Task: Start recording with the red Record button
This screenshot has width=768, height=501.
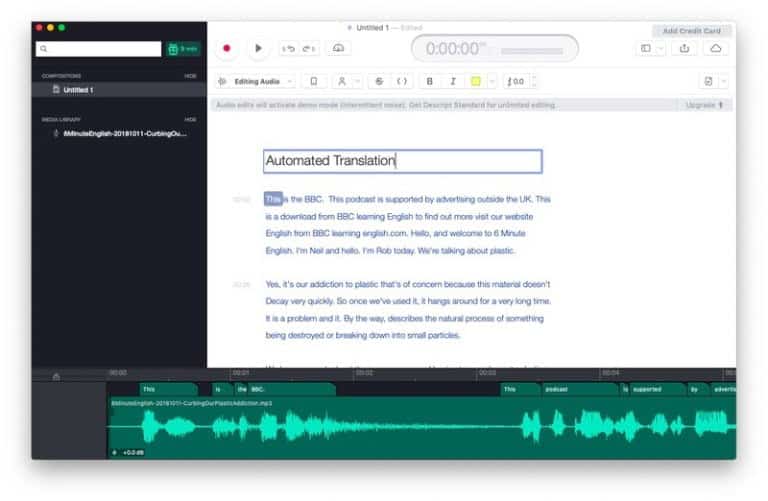Action: pyautogui.click(x=226, y=48)
